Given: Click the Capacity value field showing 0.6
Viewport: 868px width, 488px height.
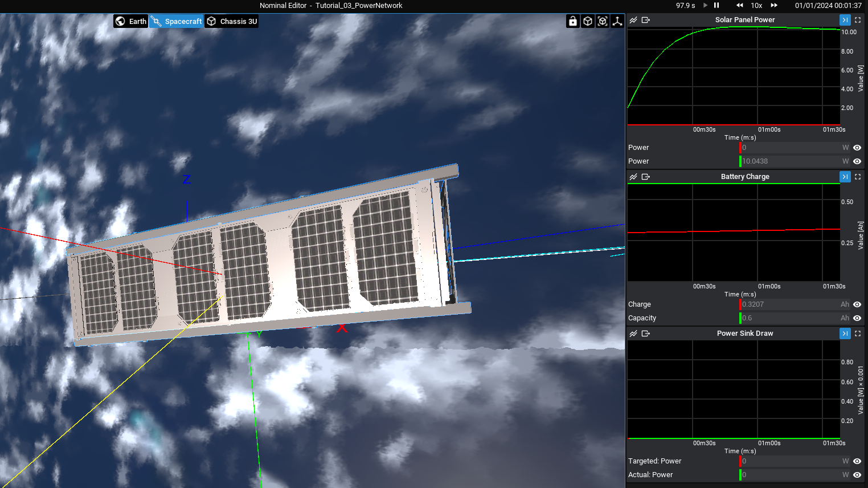Looking at the screenshot, I should 792,318.
